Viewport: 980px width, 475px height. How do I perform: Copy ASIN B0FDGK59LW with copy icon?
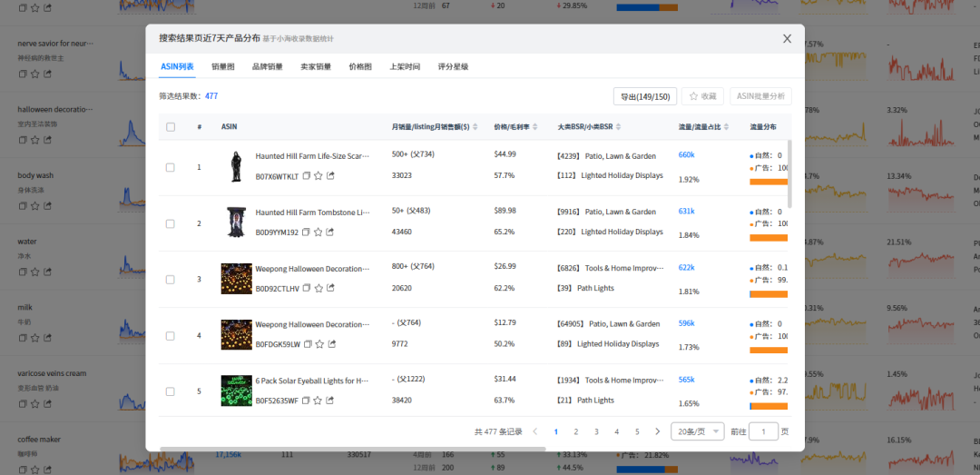pos(309,344)
